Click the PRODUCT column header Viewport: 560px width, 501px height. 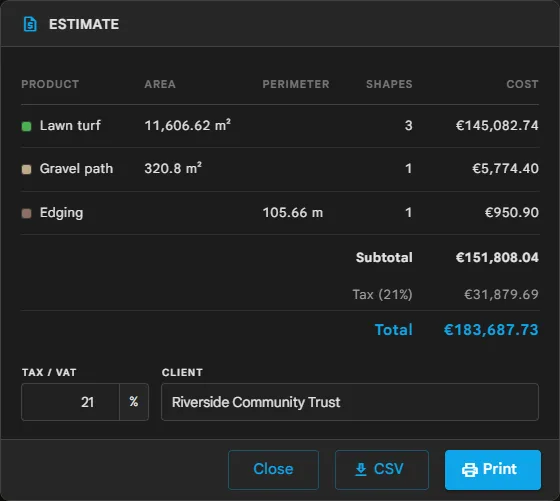coord(50,84)
